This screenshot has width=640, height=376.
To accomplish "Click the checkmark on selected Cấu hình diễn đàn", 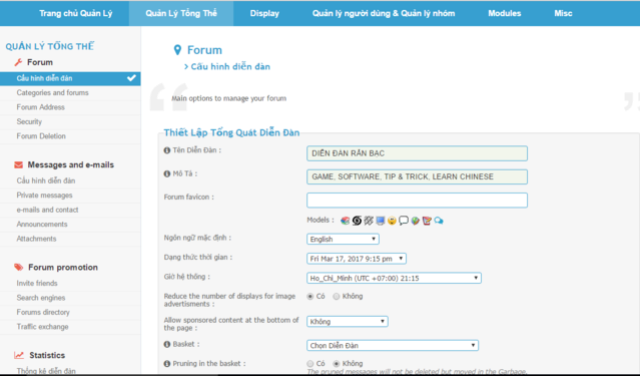I will click(131, 78).
